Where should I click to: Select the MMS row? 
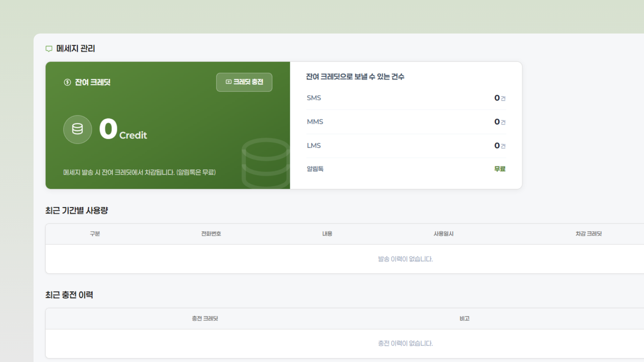(x=406, y=122)
